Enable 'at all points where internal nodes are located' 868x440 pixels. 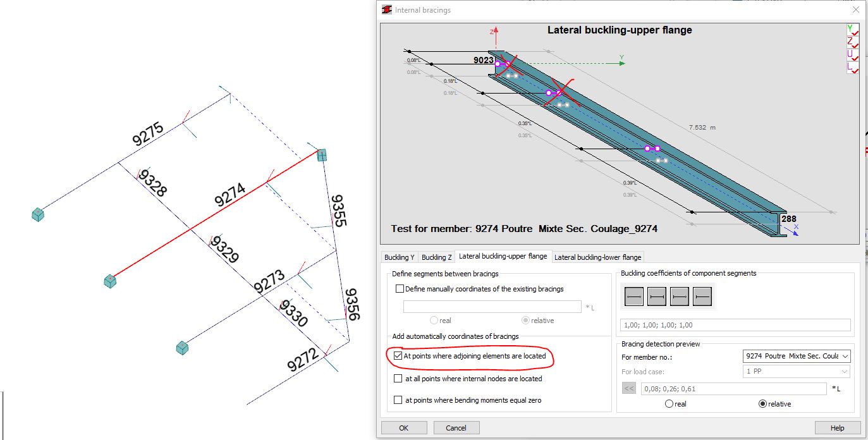[398, 379]
